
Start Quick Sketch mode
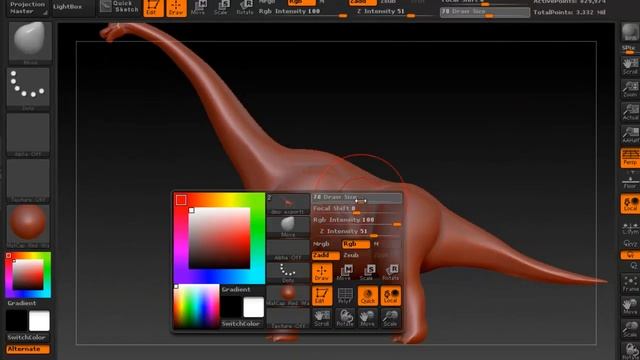click(119, 7)
